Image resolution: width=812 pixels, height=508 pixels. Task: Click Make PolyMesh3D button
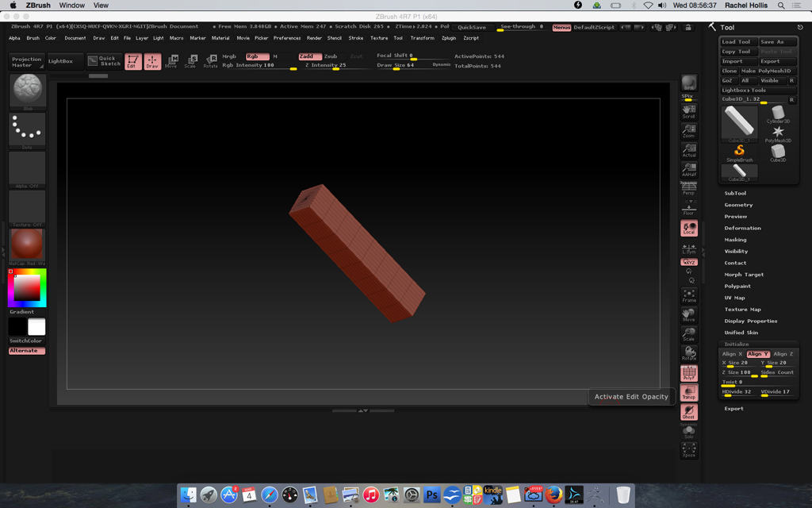768,71
